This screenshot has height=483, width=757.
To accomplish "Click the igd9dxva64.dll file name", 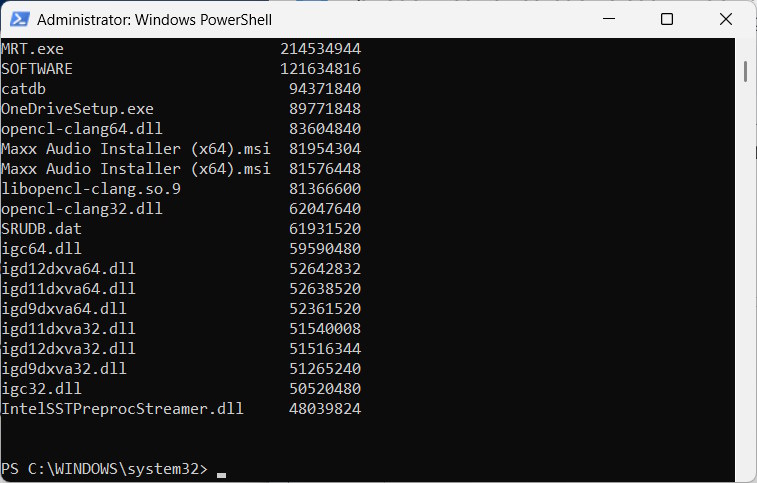I will click(64, 309).
